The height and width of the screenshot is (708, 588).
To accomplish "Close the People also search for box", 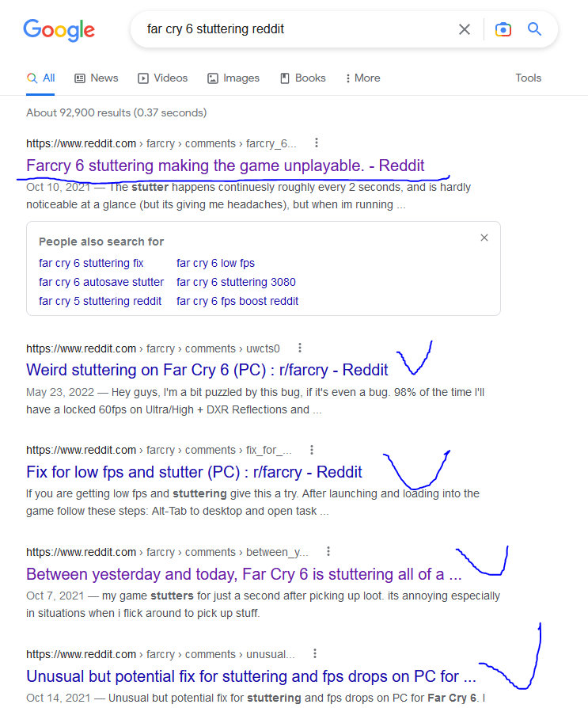I will 484,238.
